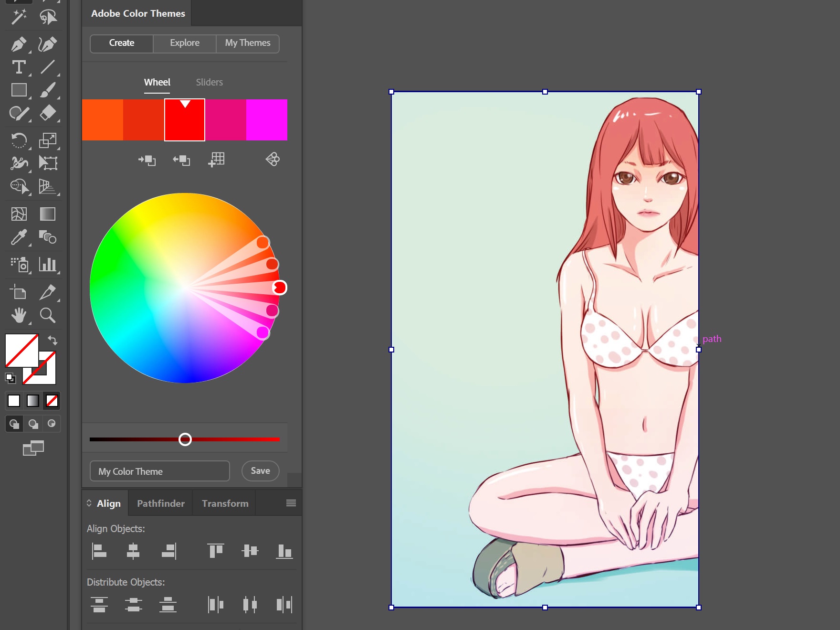This screenshot has height=630, width=840.
Task: Open the color harmony rule menu
Action: (273, 160)
